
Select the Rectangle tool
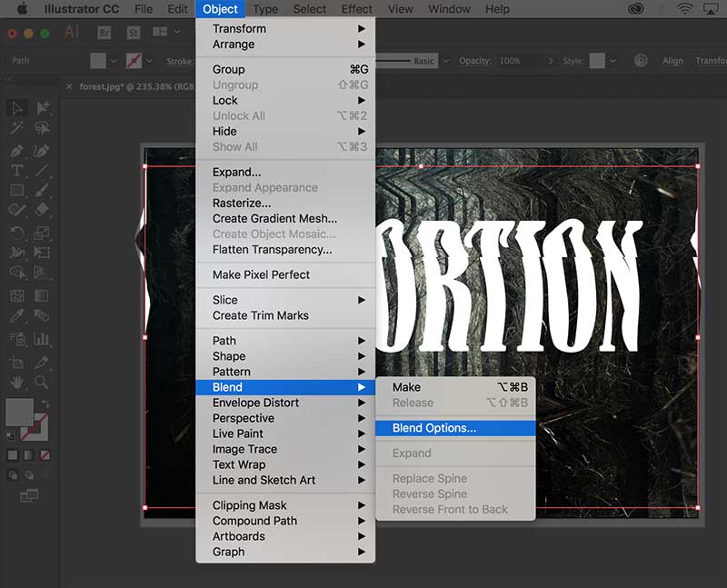17,190
